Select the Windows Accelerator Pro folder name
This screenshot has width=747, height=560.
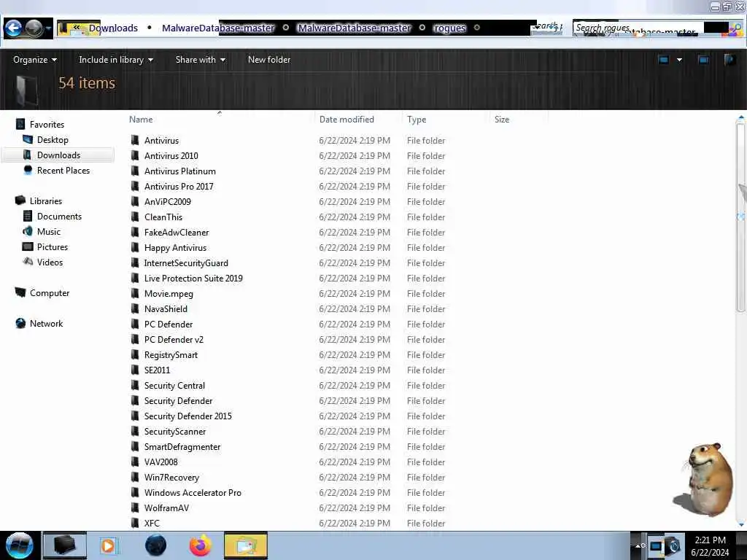(x=193, y=492)
